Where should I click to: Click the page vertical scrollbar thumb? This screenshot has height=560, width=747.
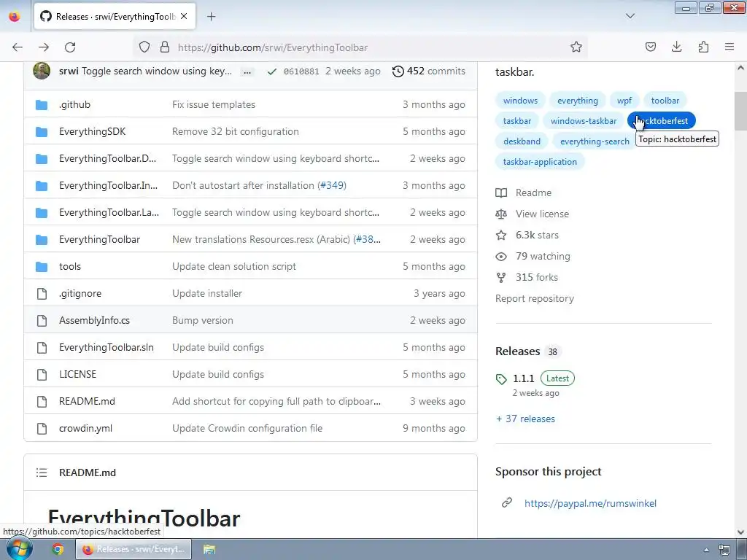click(x=740, y=111)
